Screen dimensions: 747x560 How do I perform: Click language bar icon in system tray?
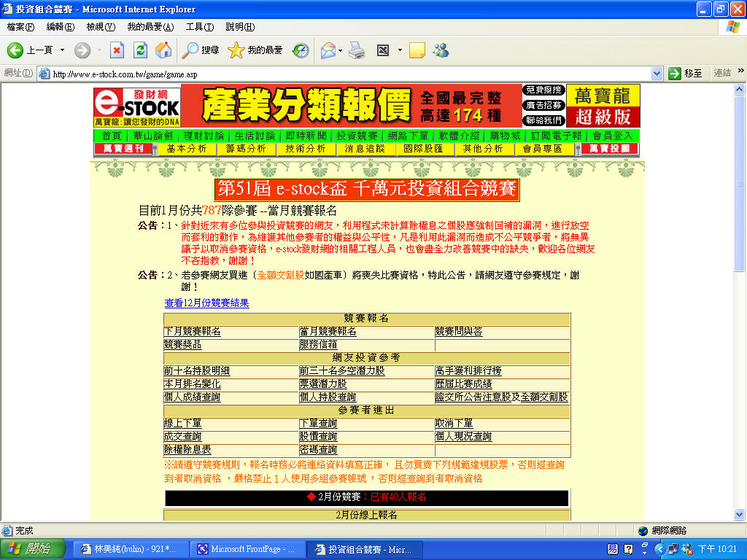pos(613,549)
